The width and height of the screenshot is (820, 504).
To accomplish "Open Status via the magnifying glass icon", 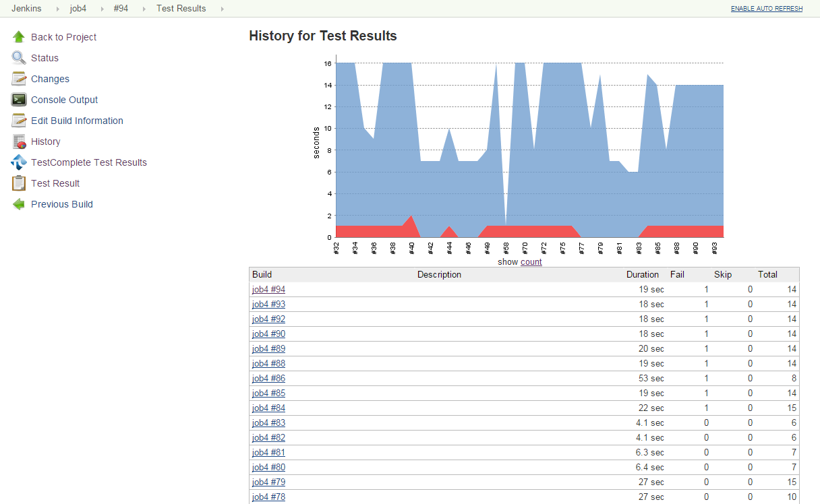I will click(x=19, y=57).
